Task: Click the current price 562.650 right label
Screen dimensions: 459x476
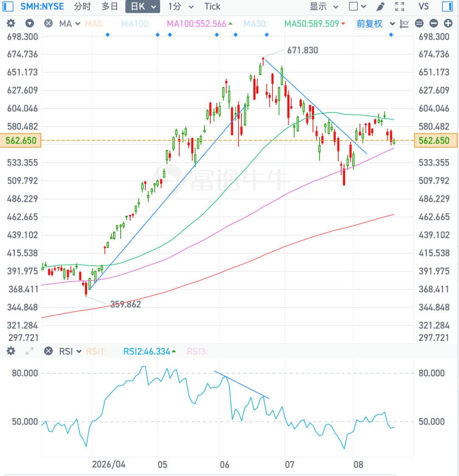Action: click(x=436, y=140)
